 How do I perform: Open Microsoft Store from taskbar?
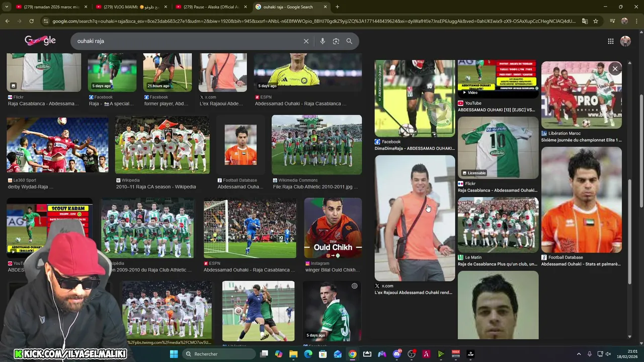(x=323, y=354)
